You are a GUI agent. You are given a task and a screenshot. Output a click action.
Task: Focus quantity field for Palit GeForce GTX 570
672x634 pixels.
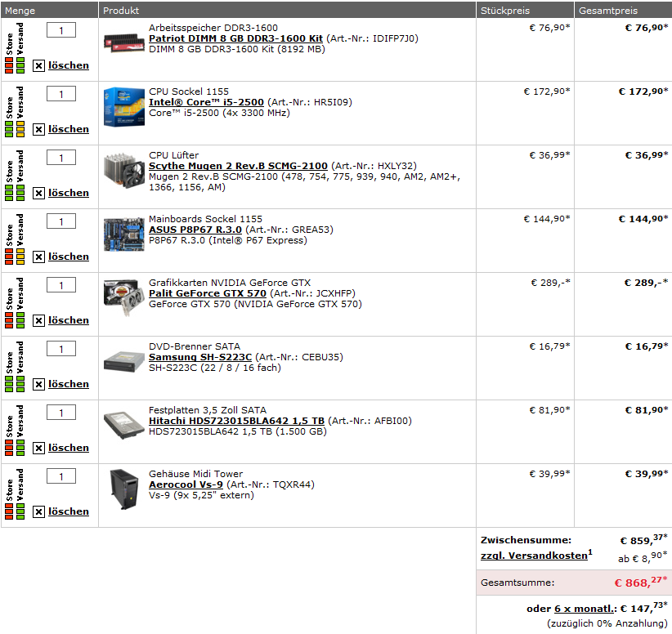tap(61, 285)
